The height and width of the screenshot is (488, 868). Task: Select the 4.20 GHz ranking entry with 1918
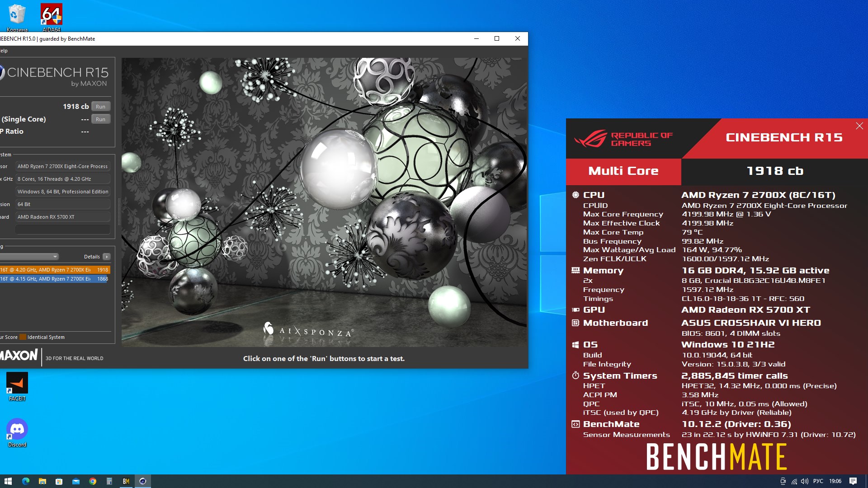tap(55, 270)
